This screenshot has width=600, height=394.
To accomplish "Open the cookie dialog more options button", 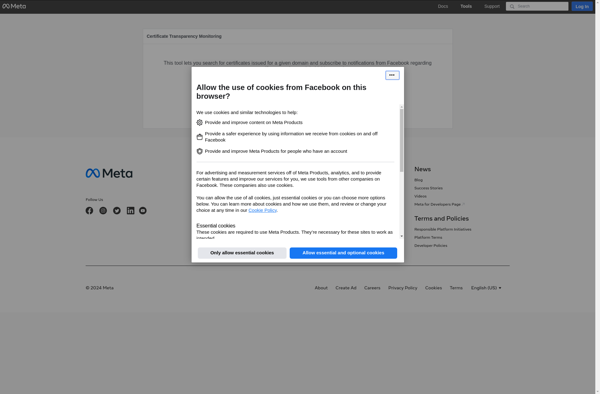I will point(392,75).
